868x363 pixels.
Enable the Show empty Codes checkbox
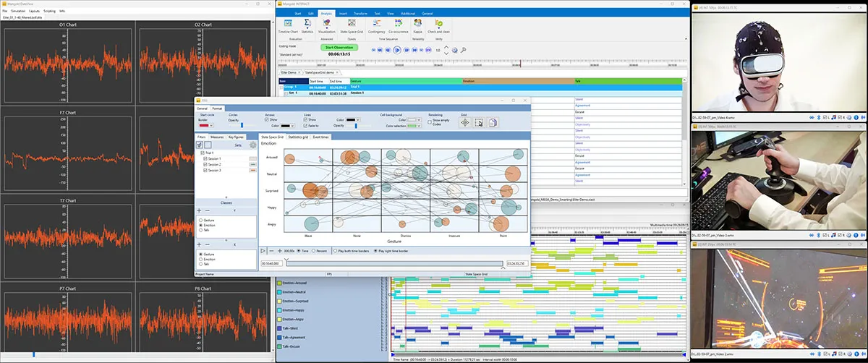[430, 122]
